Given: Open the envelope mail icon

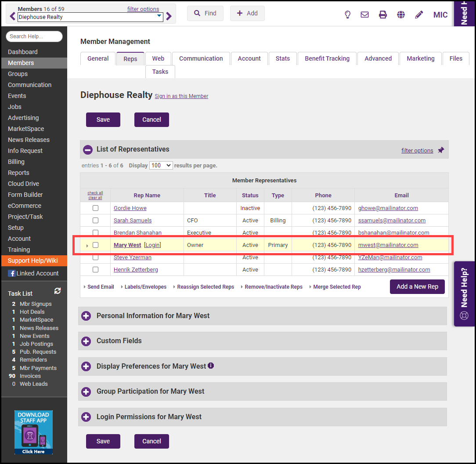Looking at the screenshot, I should coord(364,14).
